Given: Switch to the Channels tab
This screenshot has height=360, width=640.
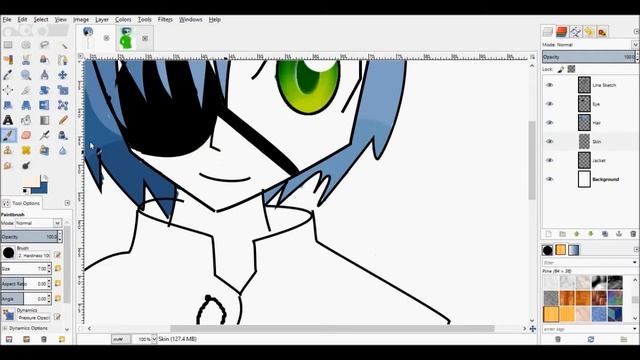Looking at the screenshot, I should click(x=562, y=32).
